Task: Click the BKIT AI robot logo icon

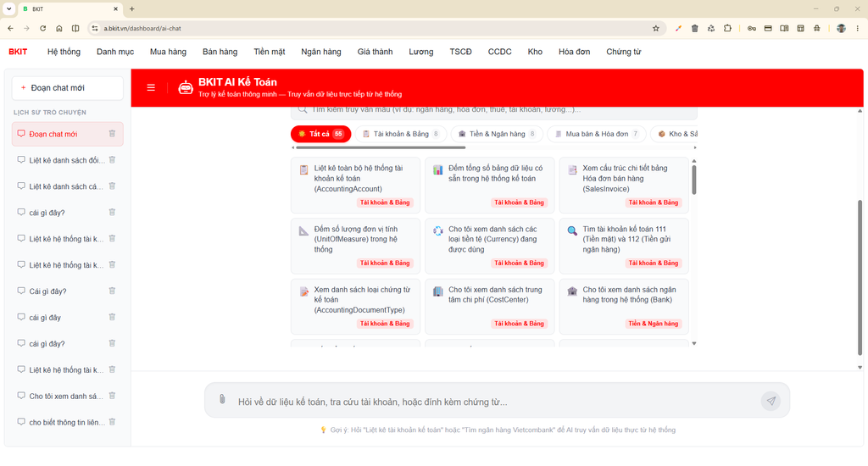Action: (186, 87)
